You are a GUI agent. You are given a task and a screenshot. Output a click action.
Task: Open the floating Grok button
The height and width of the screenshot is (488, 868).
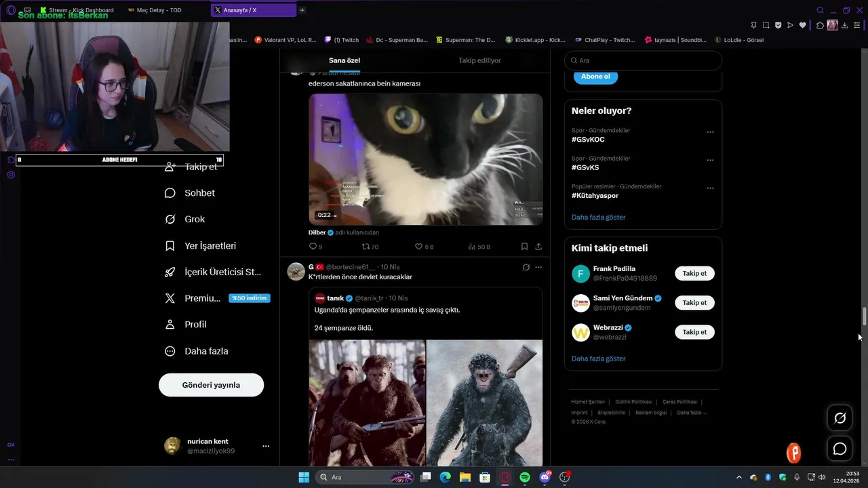[x=840, y=418]
